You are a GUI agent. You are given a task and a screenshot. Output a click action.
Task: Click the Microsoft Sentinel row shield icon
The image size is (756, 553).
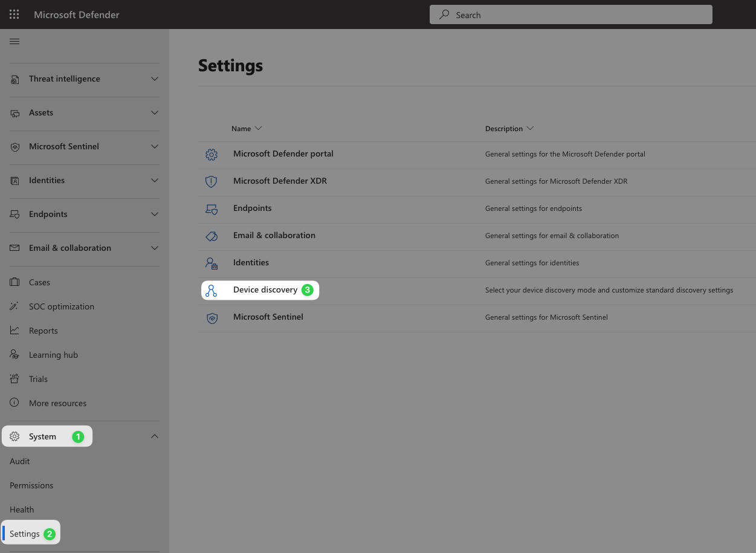pos(212,318)
